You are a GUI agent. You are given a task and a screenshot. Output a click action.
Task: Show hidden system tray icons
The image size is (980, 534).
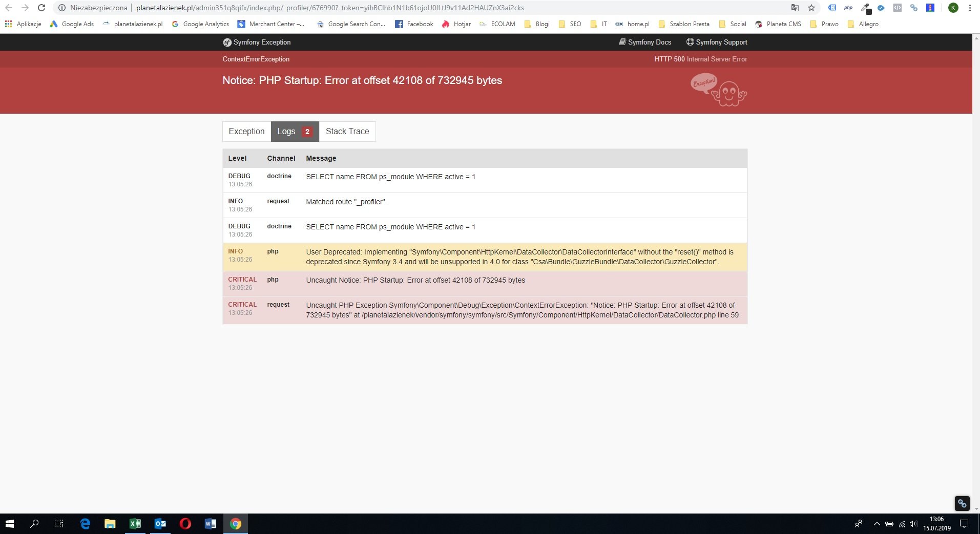(x=877, y=524)
